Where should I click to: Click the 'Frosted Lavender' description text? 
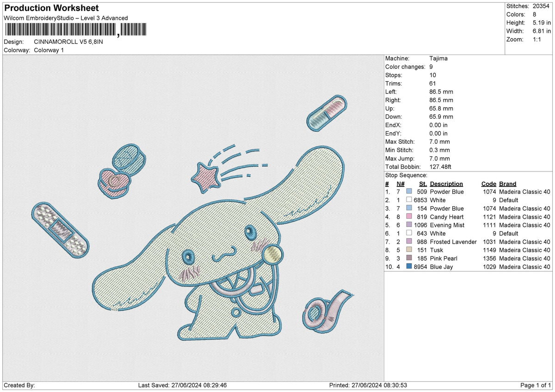point(453,242)
